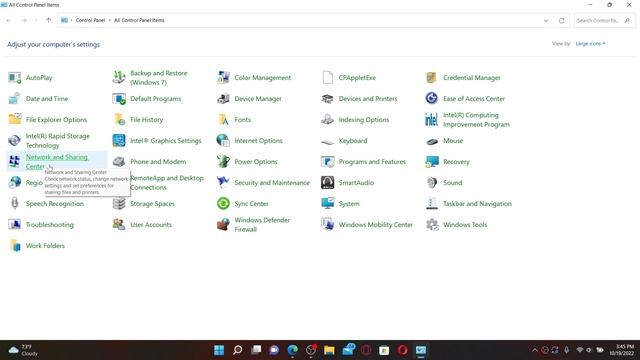Image resolution: width=640 pixels, height=360 pixels.
Task: Open the Ease of Access Center icon
Action: click(431, 98)
